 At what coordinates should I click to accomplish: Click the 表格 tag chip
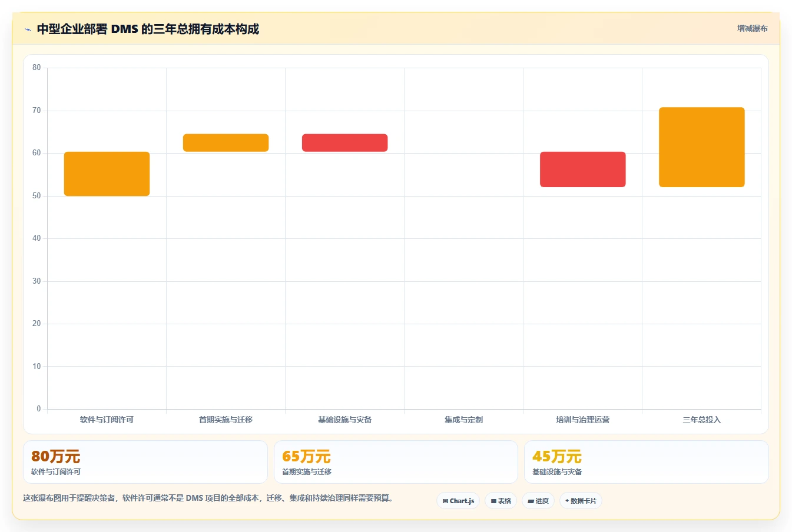click(x=501, y=501)
